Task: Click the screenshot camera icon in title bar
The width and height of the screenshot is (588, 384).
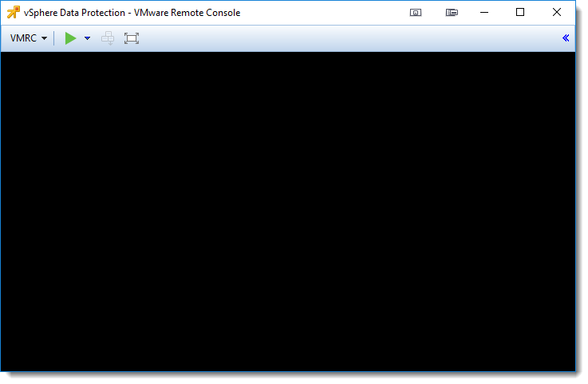Action: (x=416, y=13)
